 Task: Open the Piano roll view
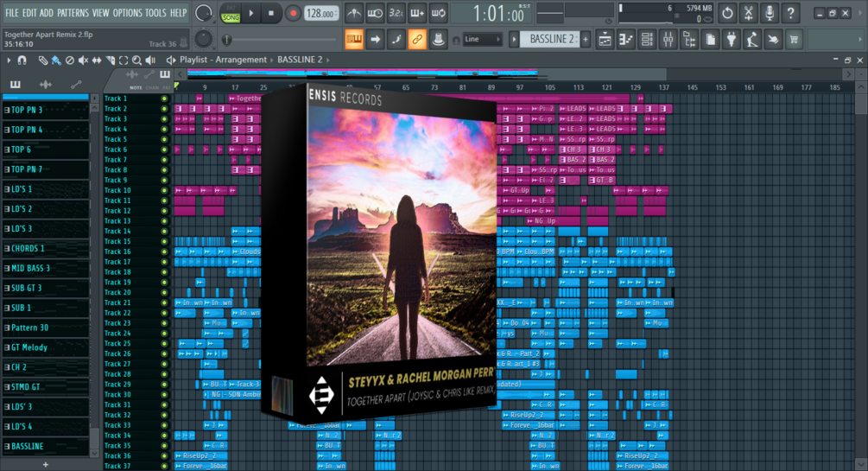pos(625,40)
